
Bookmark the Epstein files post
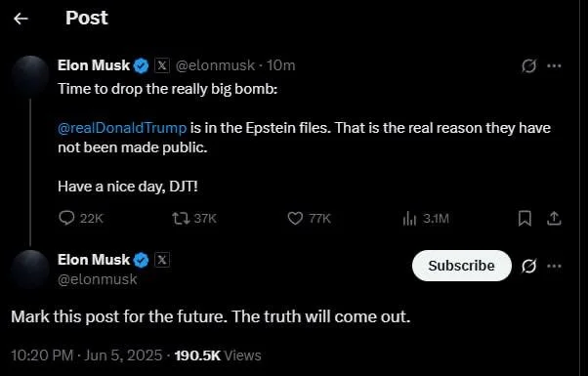[525, 218]
